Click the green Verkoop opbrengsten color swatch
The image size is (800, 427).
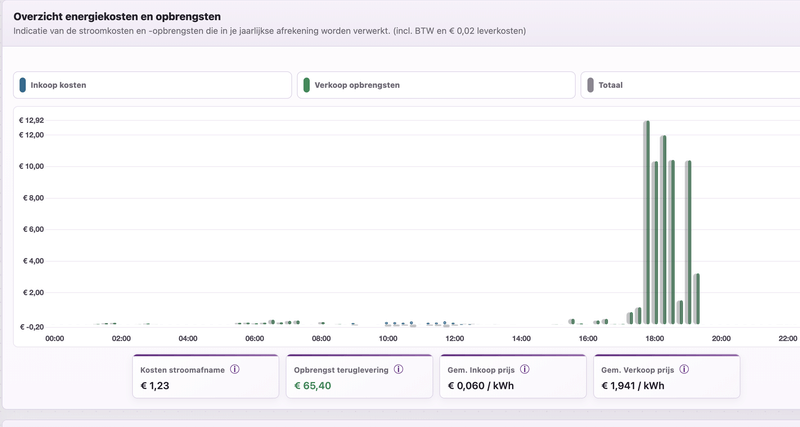click(x=307, y=85)
